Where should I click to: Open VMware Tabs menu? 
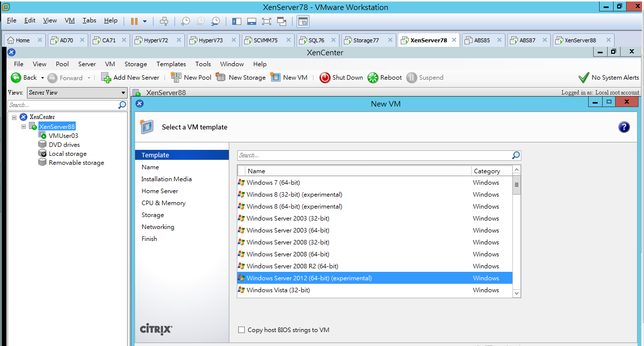pyautogui.click(x=90, y=20)
